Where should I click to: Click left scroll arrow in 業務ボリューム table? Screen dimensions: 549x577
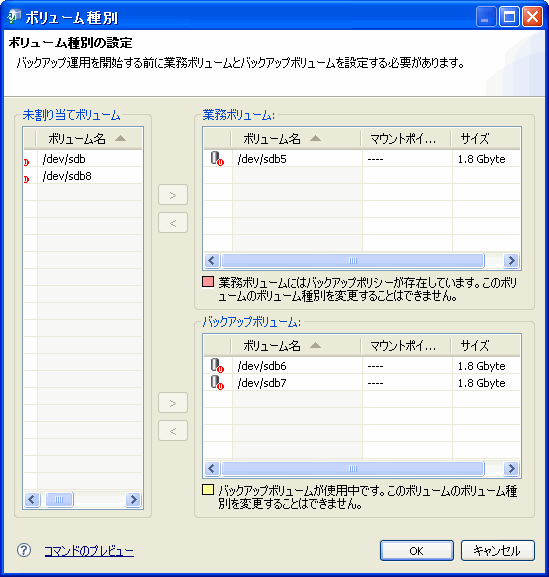pos(212,261)
